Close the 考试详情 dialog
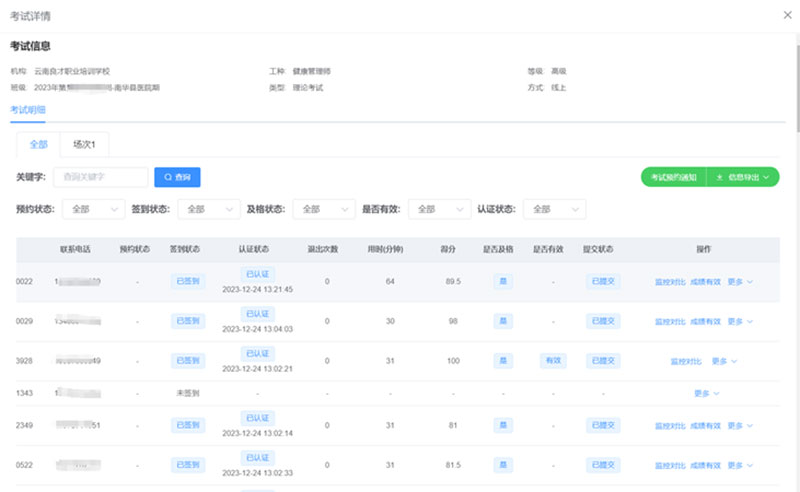 [x=781, y=16]
